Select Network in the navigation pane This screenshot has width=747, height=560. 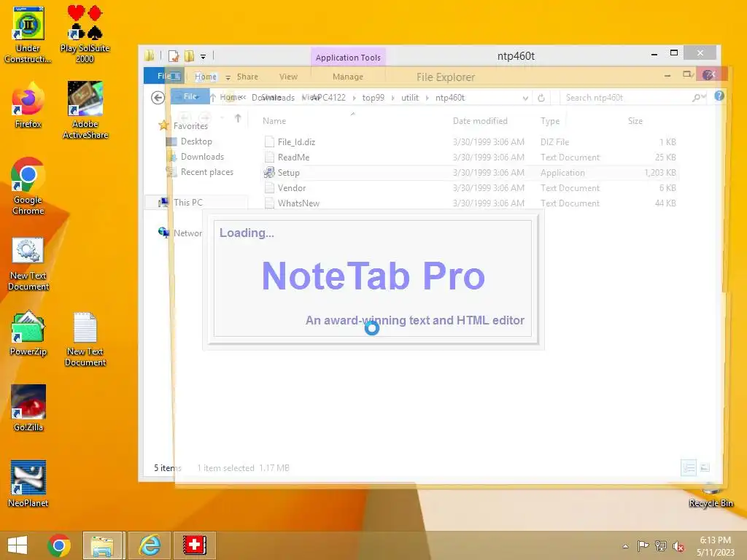(x=181, y=233)
